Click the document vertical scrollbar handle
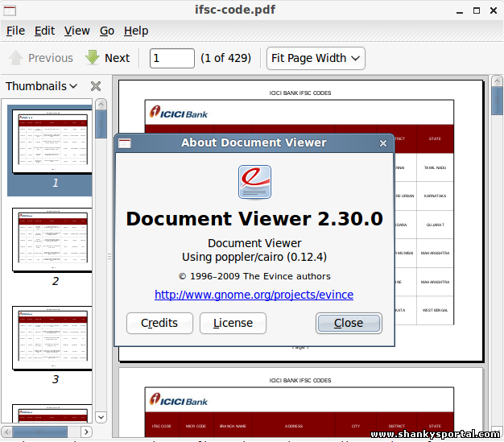This screenshot has width=504, height=442. click(x=497, y=101)
